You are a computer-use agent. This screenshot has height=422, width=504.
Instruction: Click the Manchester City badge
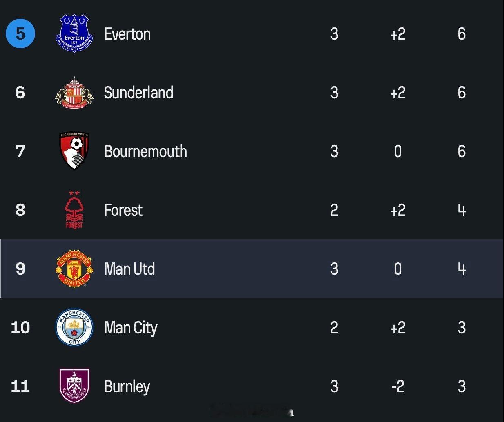pyautogui.click(x=74, y=327)
